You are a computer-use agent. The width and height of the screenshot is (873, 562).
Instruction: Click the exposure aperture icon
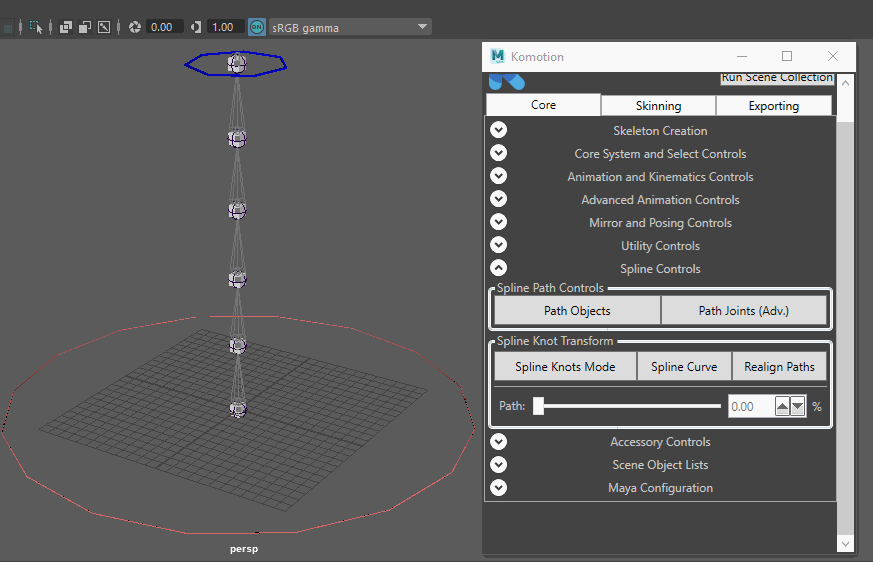tap(135, 27)
